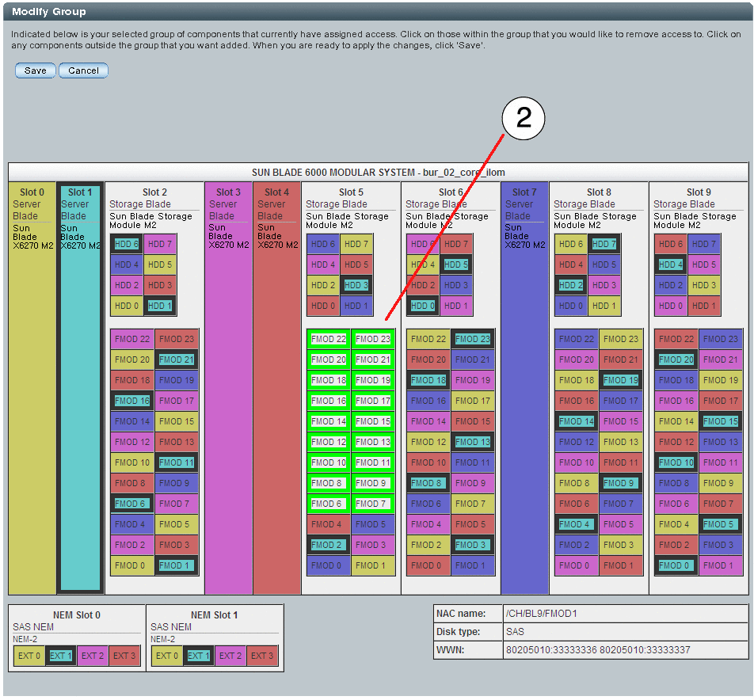The height and width of the screenshot is (700, 754).
Task: Add FMOD 5 in Slot 5
Action: tap(373, 524)
